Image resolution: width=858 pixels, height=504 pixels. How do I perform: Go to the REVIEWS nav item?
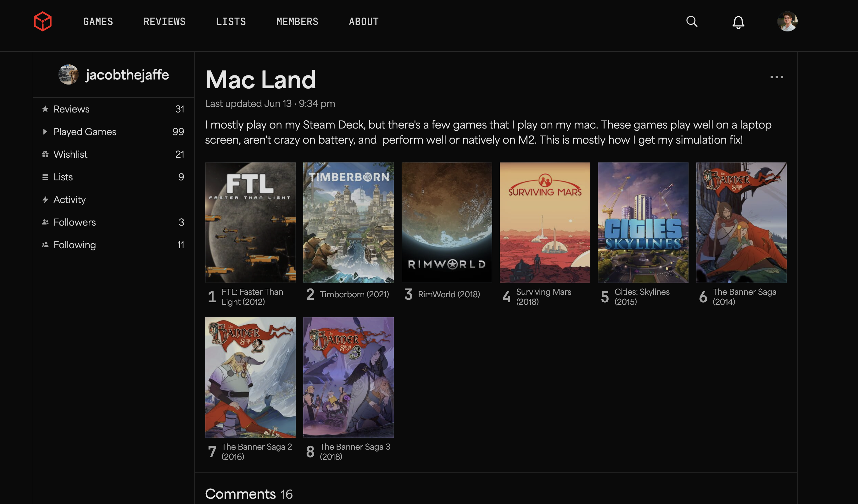pos(164,22)
